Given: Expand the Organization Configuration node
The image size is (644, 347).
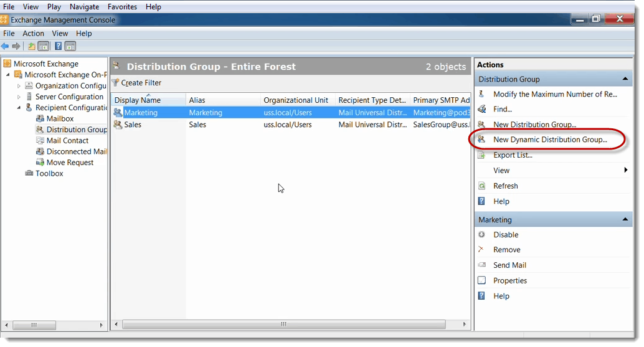Looking at the screenshot, I should tap(19, 86).
